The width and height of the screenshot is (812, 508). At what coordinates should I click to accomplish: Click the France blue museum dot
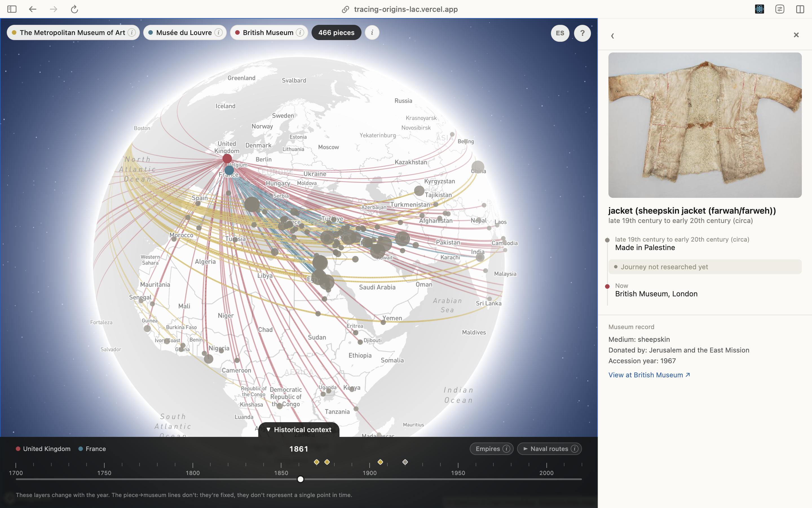(229, 170)
